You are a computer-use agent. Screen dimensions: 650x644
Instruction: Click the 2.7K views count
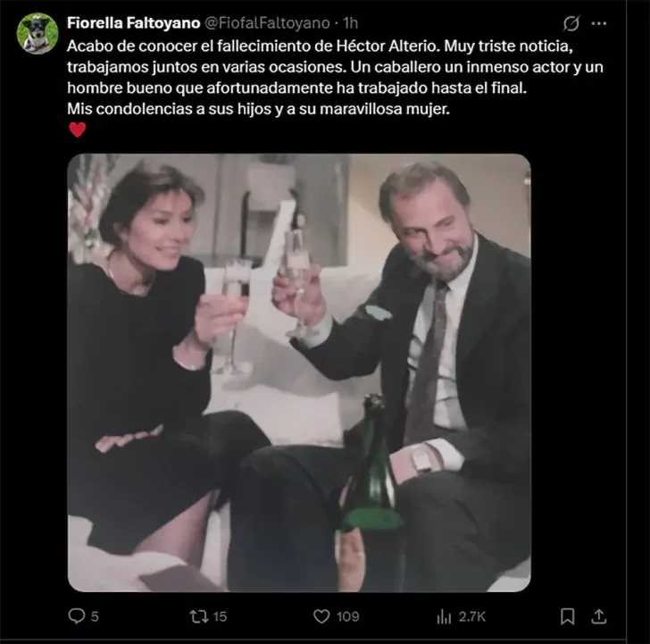point(471,615)
